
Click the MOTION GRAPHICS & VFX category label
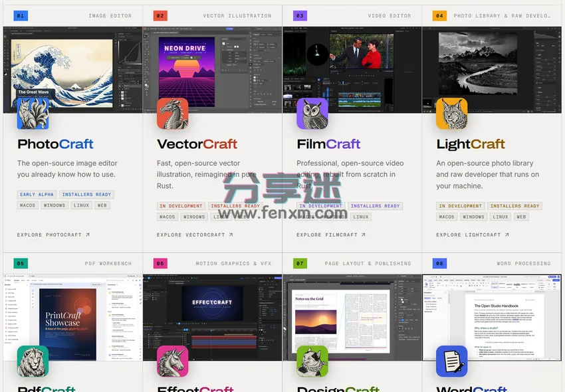tap(233, 263)
